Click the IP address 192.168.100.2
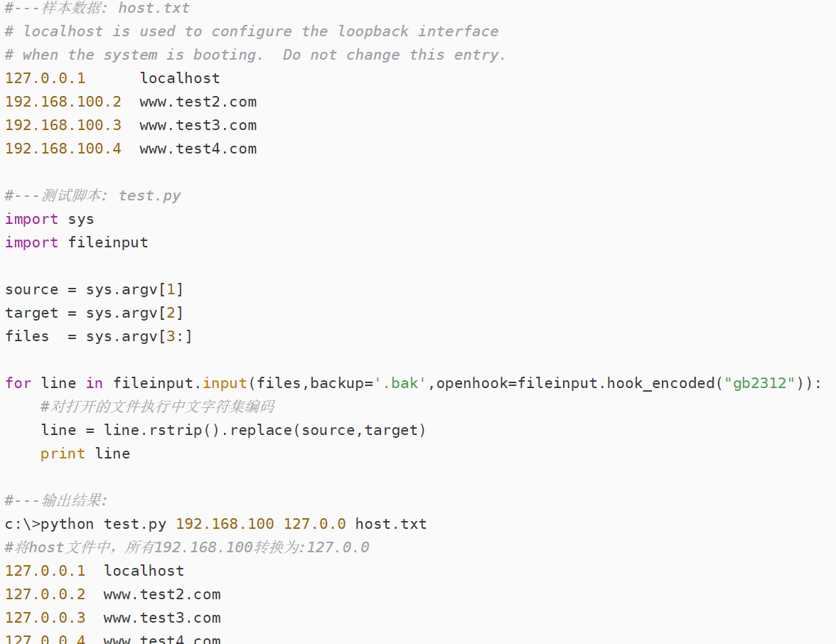This screenshot has width=836, height=644. coord(63,102)
